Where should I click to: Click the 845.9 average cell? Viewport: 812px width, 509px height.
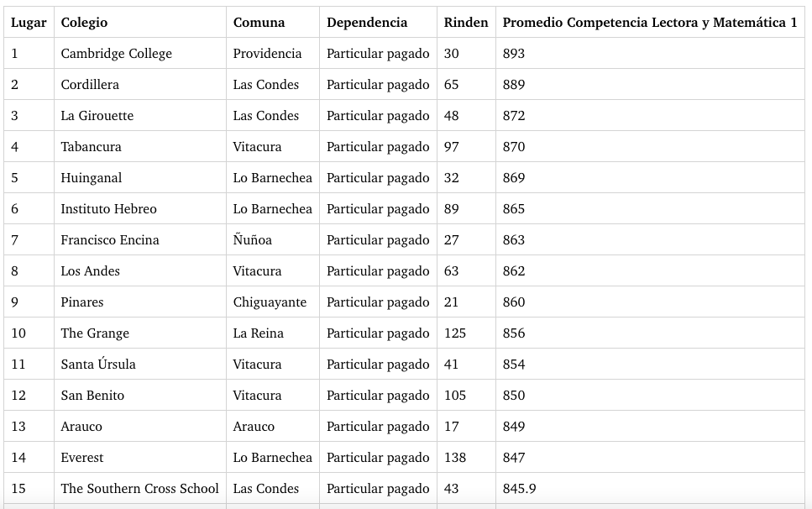519,489
